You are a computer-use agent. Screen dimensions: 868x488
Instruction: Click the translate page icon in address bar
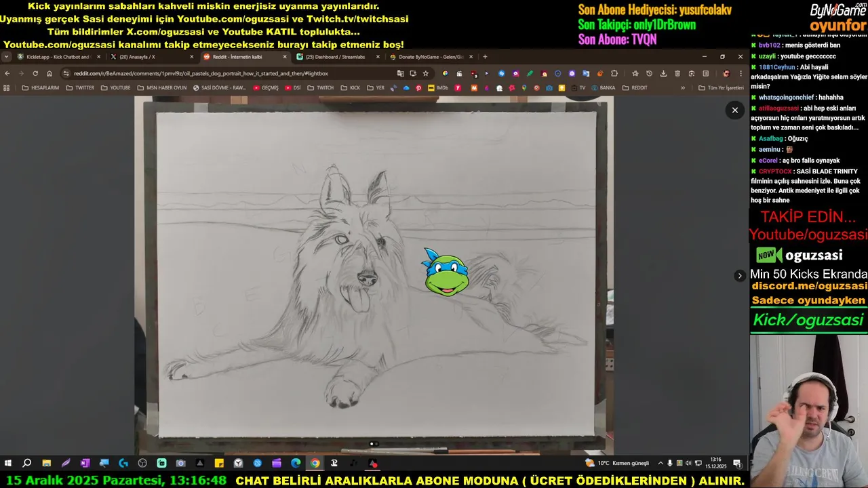click(x=401, y=73)
